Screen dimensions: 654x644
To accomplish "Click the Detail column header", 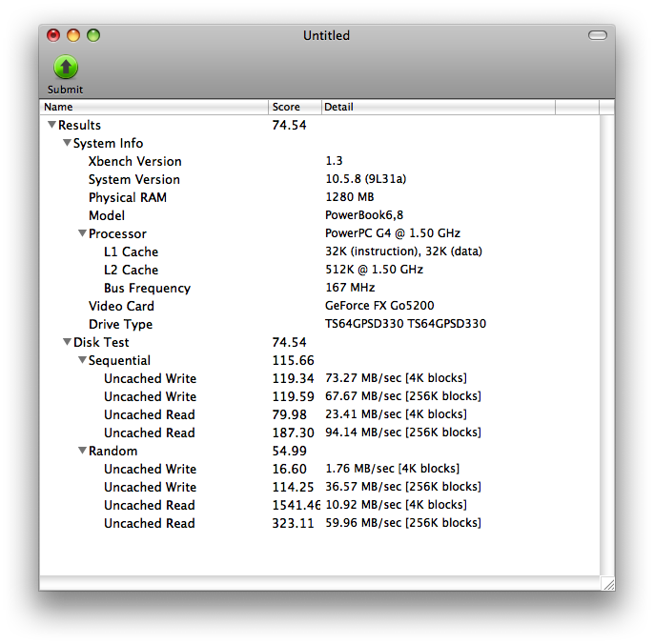I will click(439, 107).
